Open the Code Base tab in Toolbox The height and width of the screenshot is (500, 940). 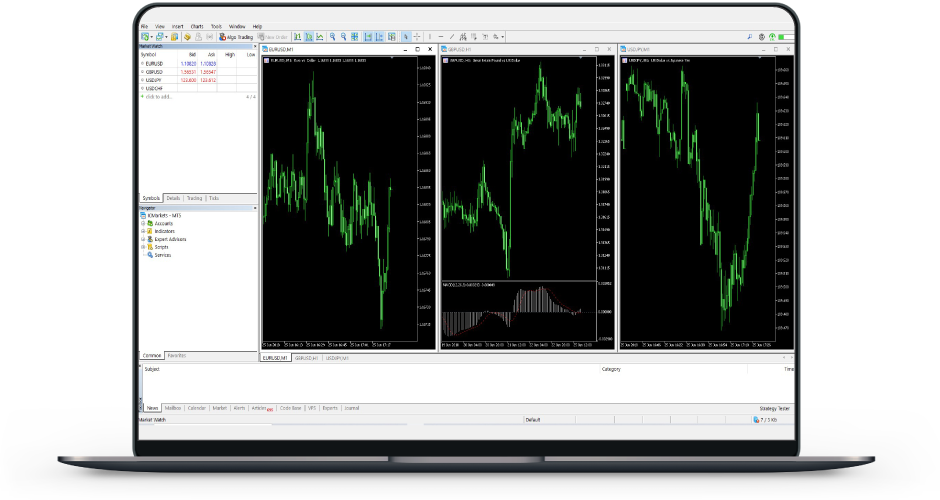pos(291,408)
